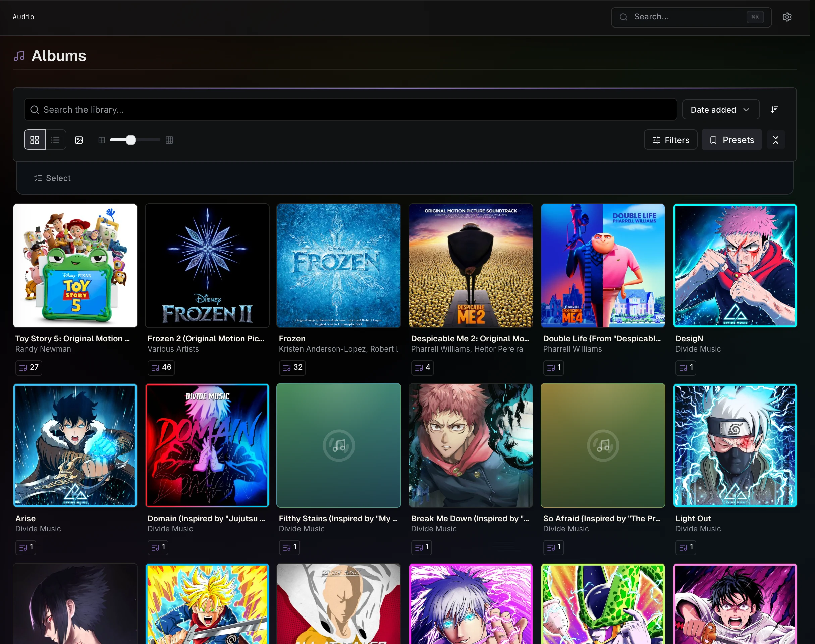This screenshot has height=644, width=815.
Task: Click the Pharrell Williams, Heitor Pereira artists
Action: [x=467, y=349]
